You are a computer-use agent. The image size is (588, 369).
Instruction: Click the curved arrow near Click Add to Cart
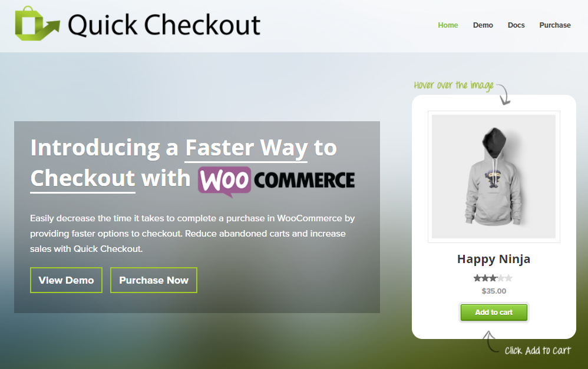(490, 341)
